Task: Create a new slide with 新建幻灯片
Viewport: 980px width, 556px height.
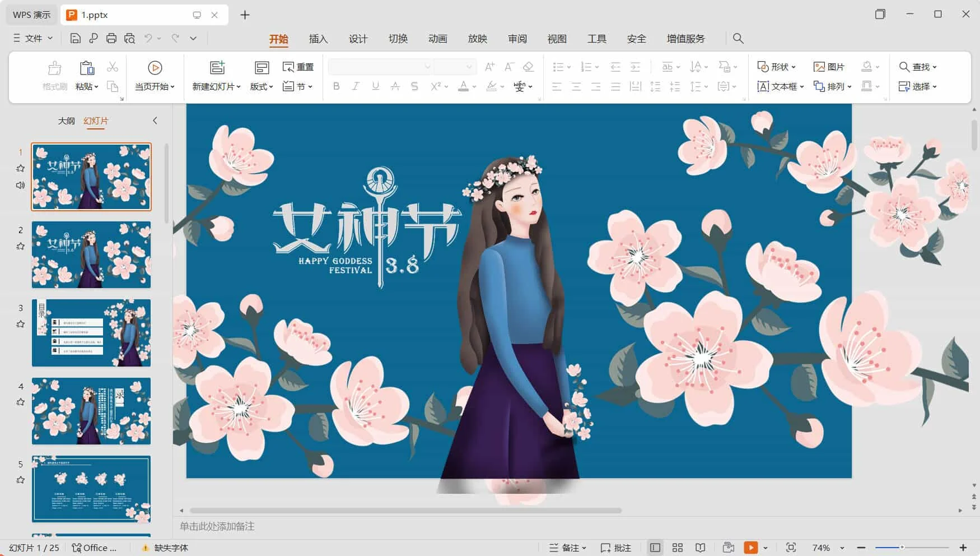Action: 214,76
